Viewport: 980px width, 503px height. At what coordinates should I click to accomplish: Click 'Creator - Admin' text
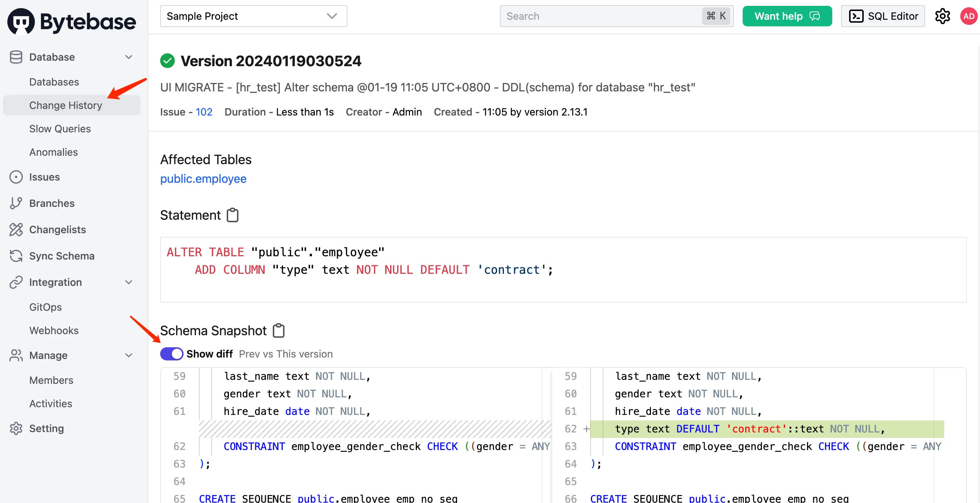tap(384, 112)
